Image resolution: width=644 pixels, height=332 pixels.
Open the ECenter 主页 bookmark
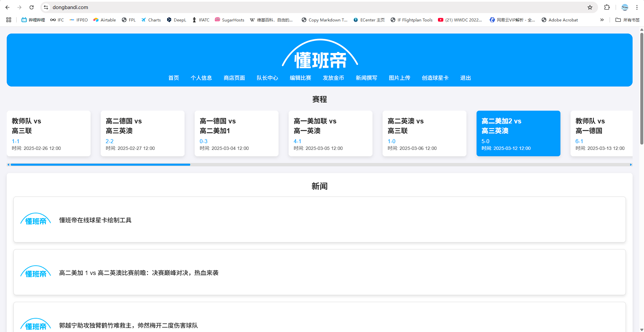(369, 20)
